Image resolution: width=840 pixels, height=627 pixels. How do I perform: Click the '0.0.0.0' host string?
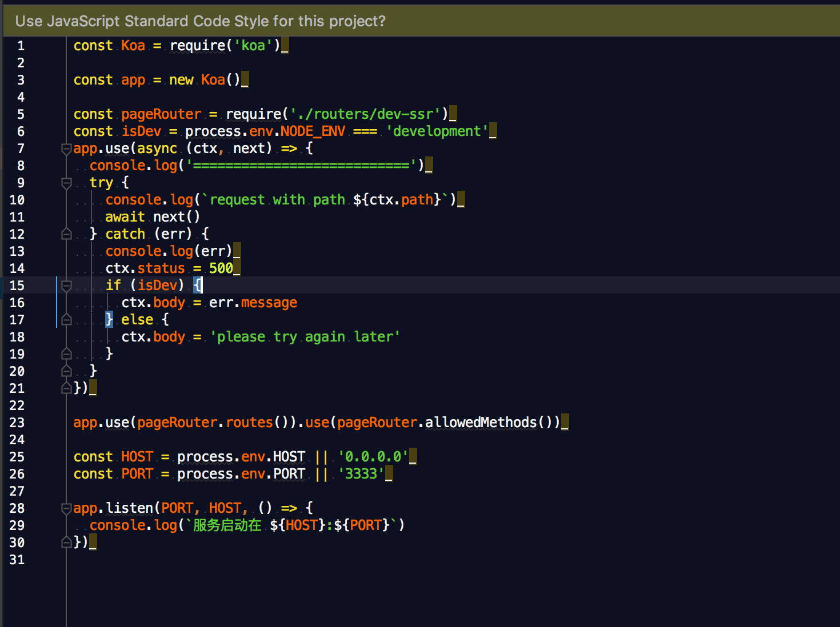[x=373, y=457]
